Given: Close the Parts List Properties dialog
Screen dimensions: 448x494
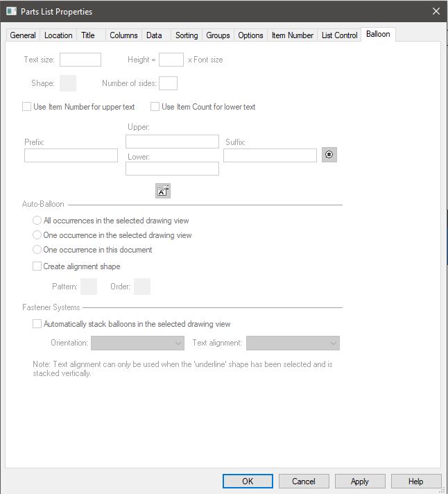Looking at the screenshot, I should [x=436, y=11].
